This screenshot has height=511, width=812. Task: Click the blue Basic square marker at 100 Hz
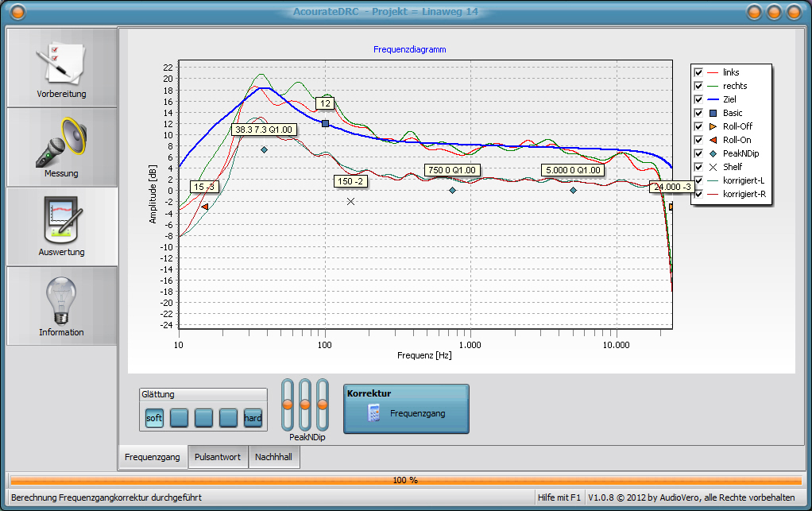click(x=325, y=123)
